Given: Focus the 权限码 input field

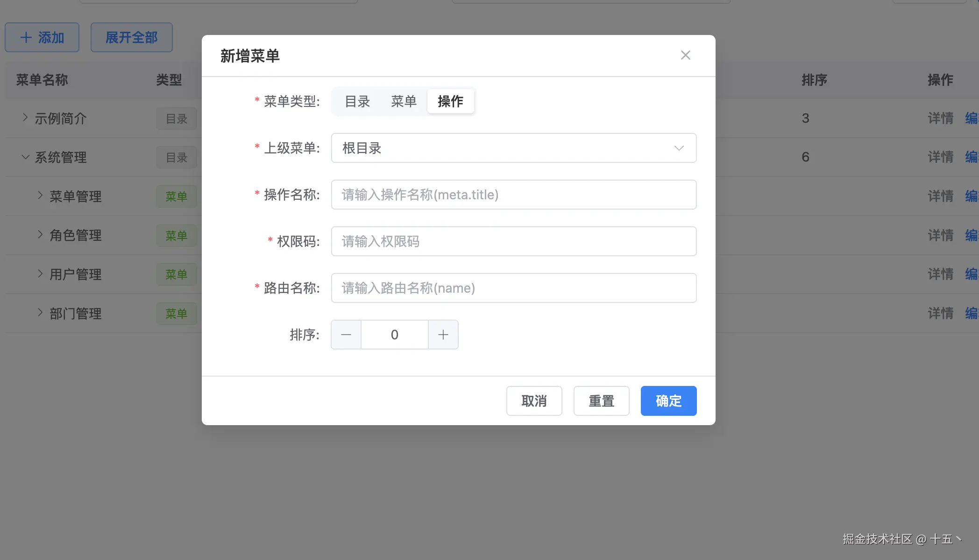Looking at the screenshot, I should pos(513,241).
